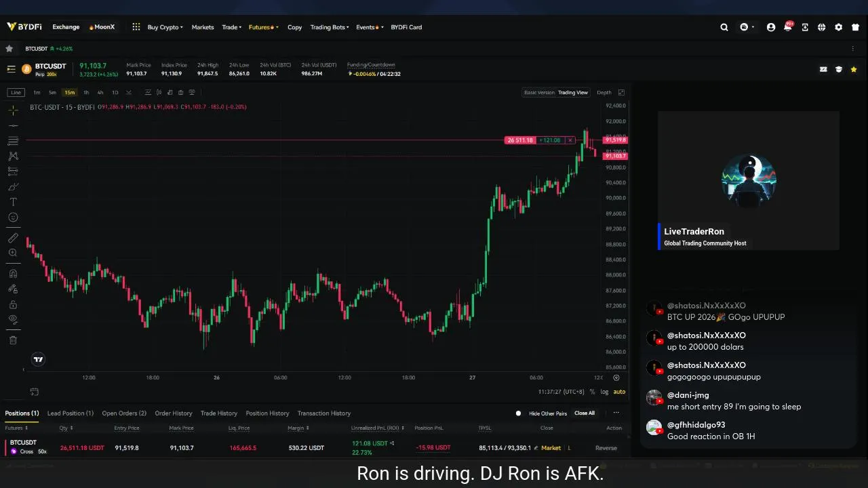The height and width of the screenshot is (488, 868).
Task: Open the tutorial graduation cap icon
Action: tap(839, 69)
